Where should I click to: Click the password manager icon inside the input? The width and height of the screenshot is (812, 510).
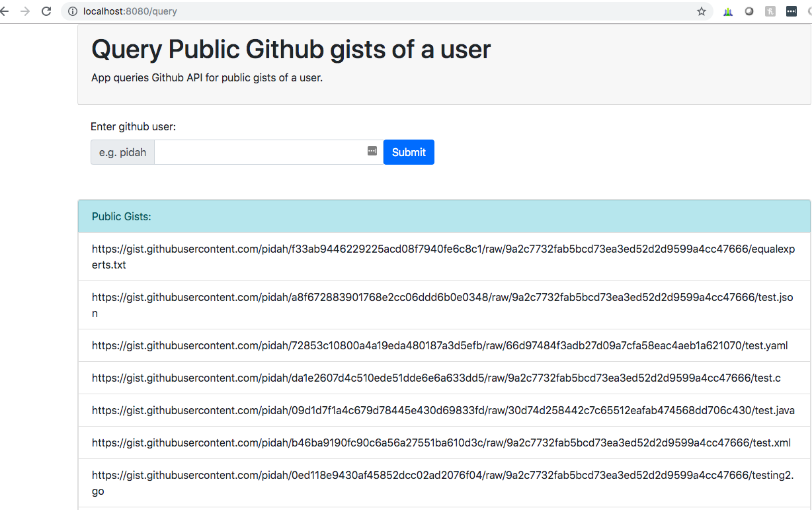372,151
